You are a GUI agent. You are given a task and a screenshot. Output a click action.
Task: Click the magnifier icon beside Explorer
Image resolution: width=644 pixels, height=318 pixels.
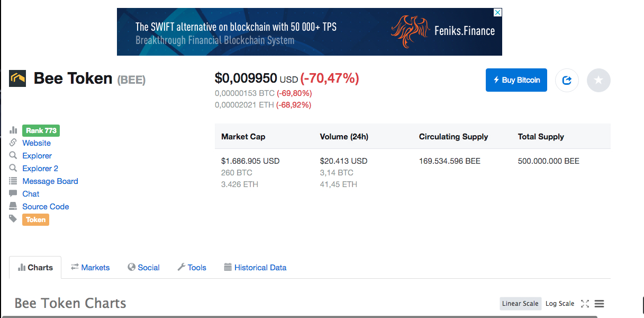(x=13, y=156)
